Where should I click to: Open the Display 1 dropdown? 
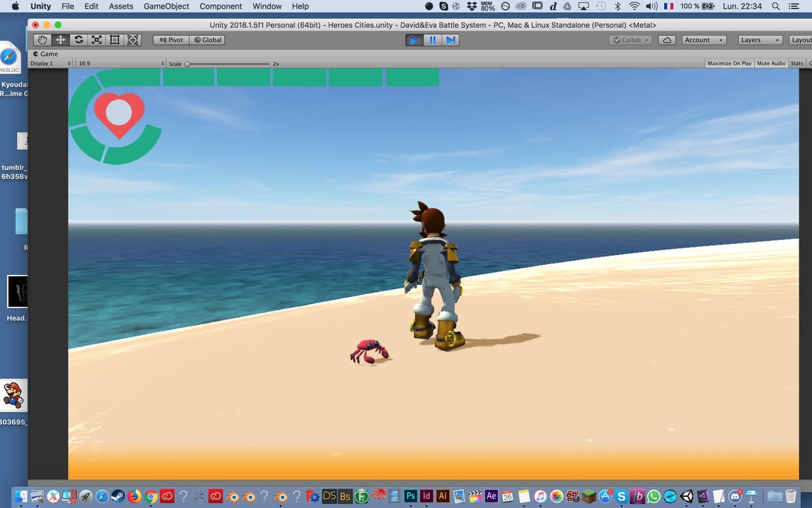click(51, 63)
